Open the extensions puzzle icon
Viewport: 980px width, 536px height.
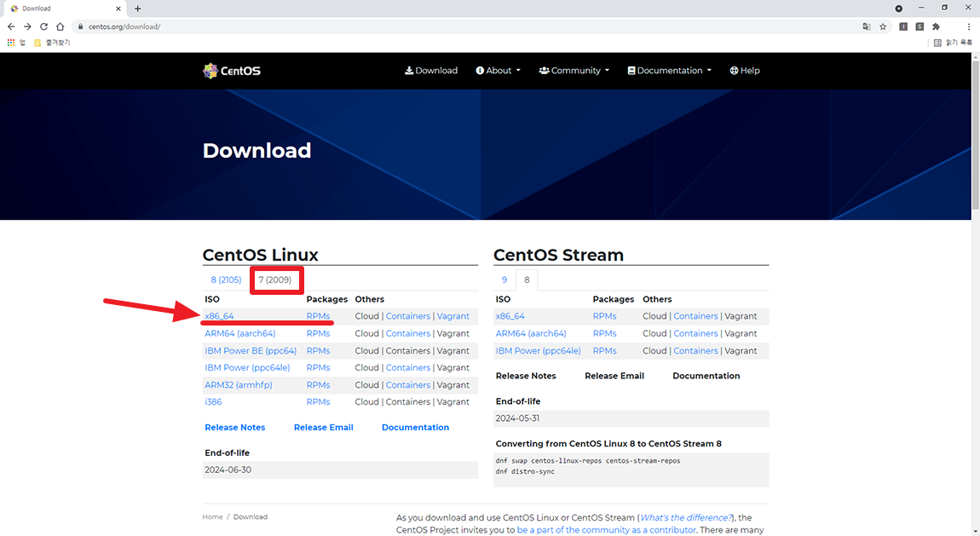click(936, 27)
